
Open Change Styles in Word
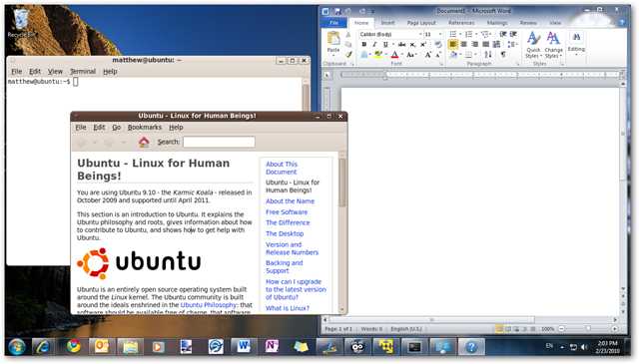[553, 45]
